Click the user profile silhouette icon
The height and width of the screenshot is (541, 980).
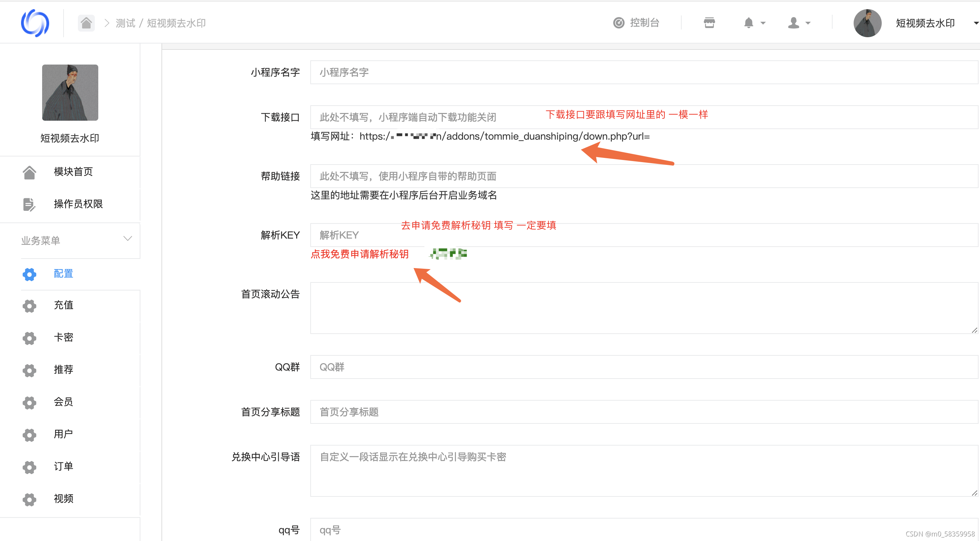(x=793, y=23)
